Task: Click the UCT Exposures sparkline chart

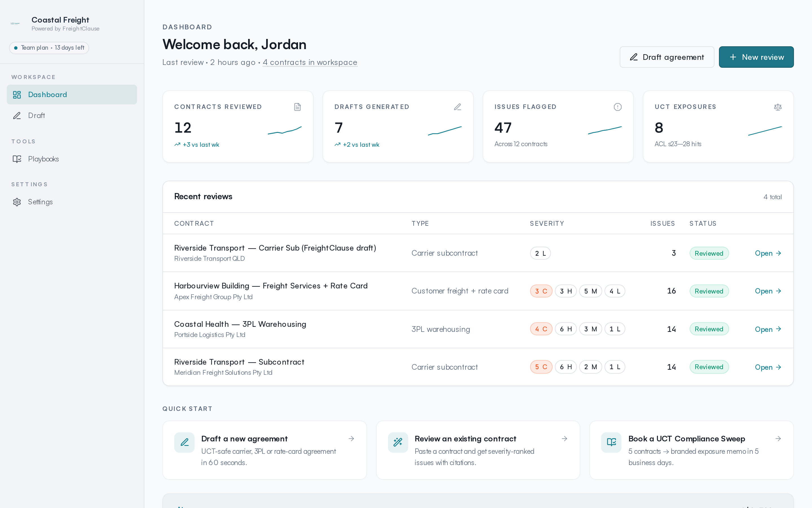Action: point(765,130)
